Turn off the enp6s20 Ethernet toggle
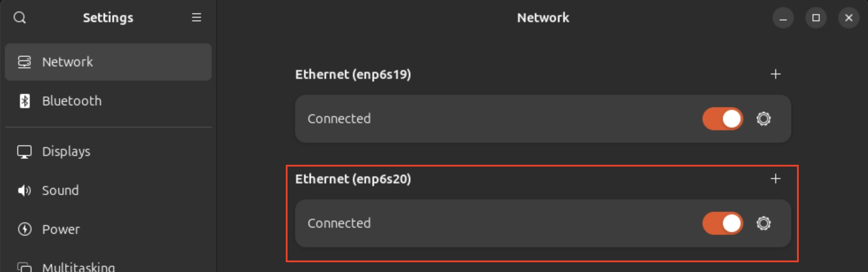The height and width of the screenshot is (272, 868). (x=722, y=223)
